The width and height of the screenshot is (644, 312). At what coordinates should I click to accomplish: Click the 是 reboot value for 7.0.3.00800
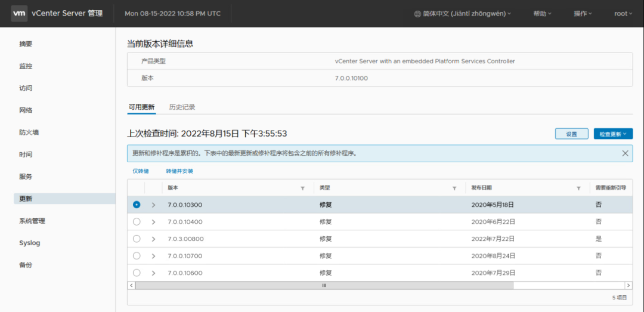599,239
